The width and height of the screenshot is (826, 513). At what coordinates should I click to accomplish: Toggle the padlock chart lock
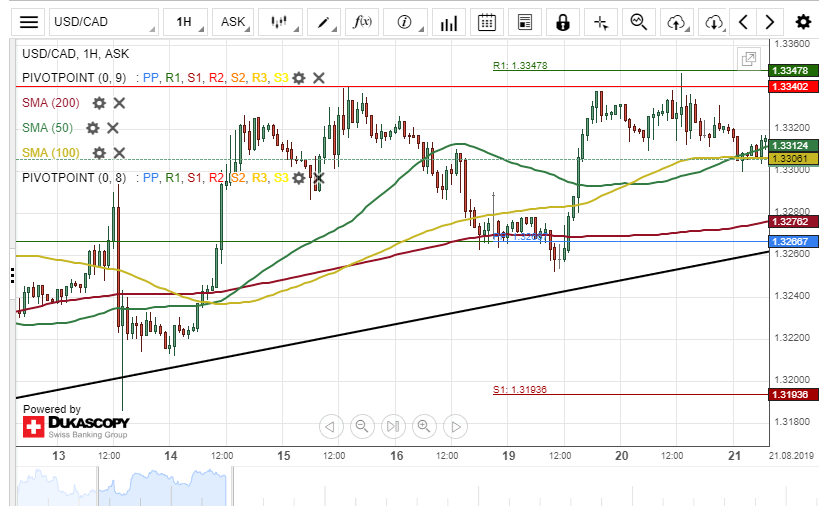(563, 22)
